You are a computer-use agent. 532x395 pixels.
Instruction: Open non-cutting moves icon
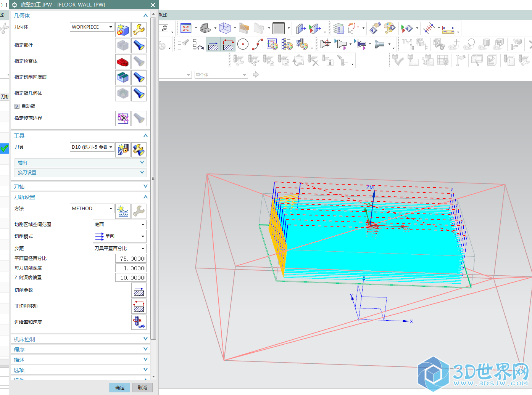point(139,306)
